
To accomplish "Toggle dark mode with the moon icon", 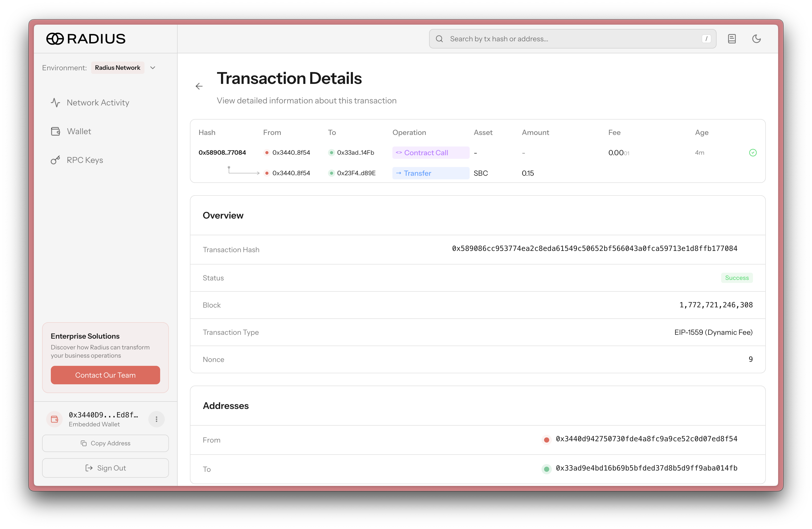I will 756,39.
